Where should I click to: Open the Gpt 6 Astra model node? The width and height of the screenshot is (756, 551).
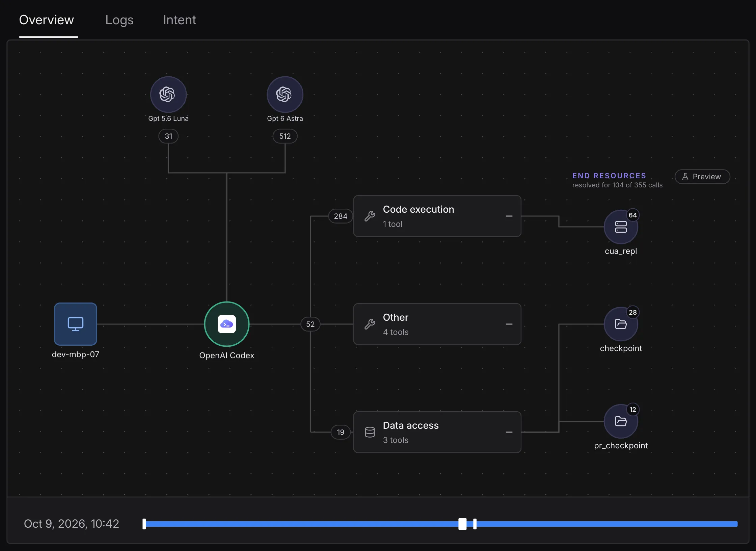coord(285,94)
